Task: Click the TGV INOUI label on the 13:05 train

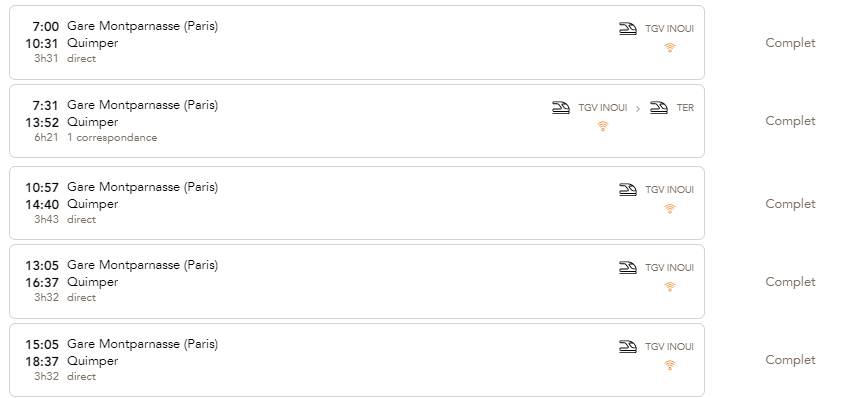Action: (x=669, y=268)
